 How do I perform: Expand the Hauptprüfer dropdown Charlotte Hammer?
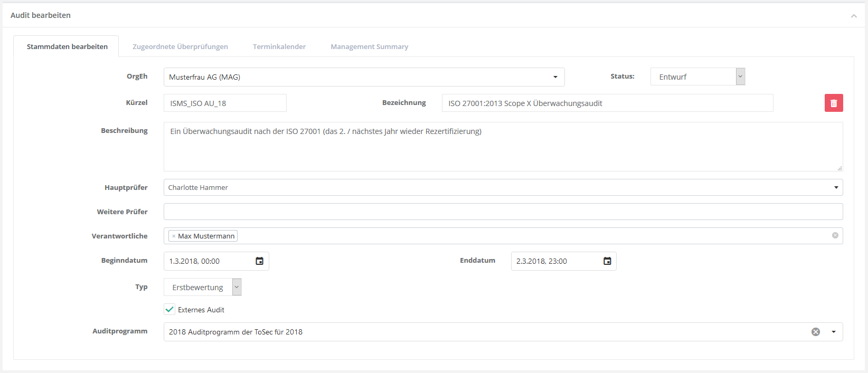503,187
